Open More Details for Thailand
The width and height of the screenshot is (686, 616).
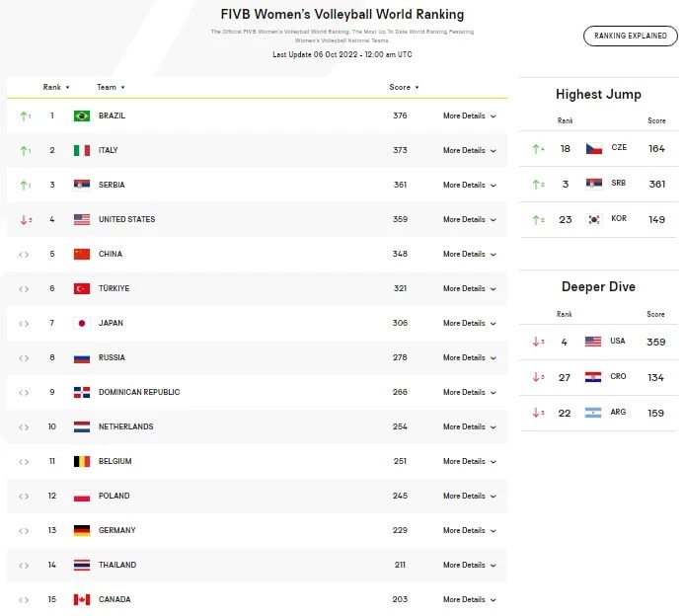[x=469, y=566]
